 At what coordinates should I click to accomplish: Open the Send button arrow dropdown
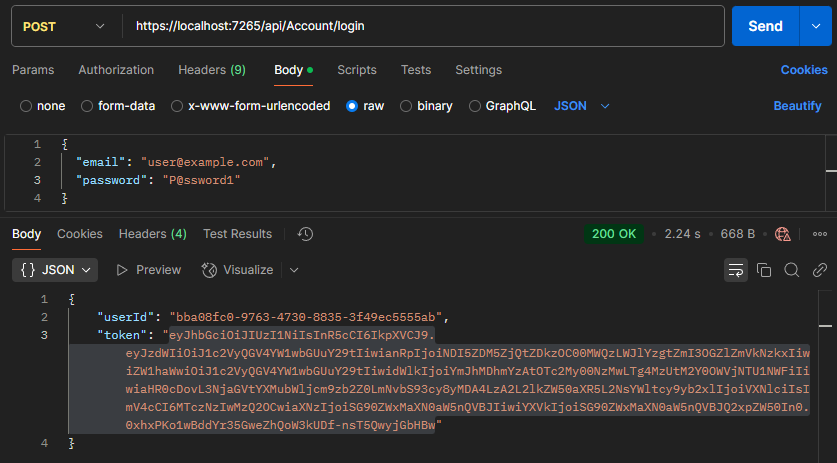point(816,26)
